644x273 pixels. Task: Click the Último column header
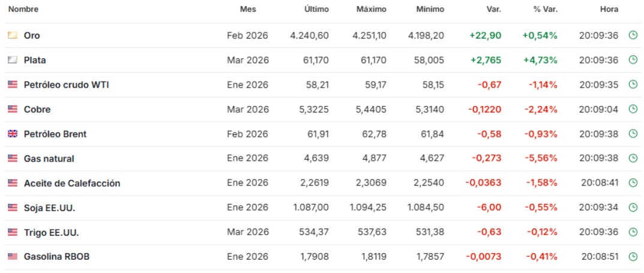click(316, 10)
